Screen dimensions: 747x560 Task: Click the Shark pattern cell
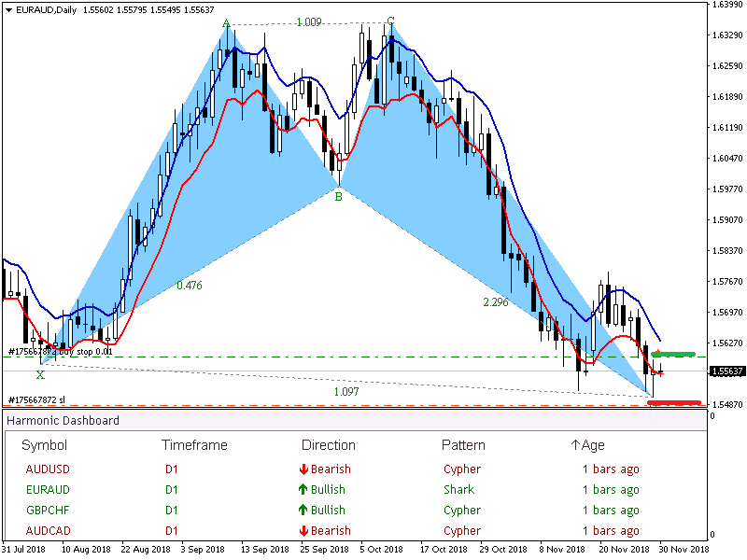click(x=458, y=489)
